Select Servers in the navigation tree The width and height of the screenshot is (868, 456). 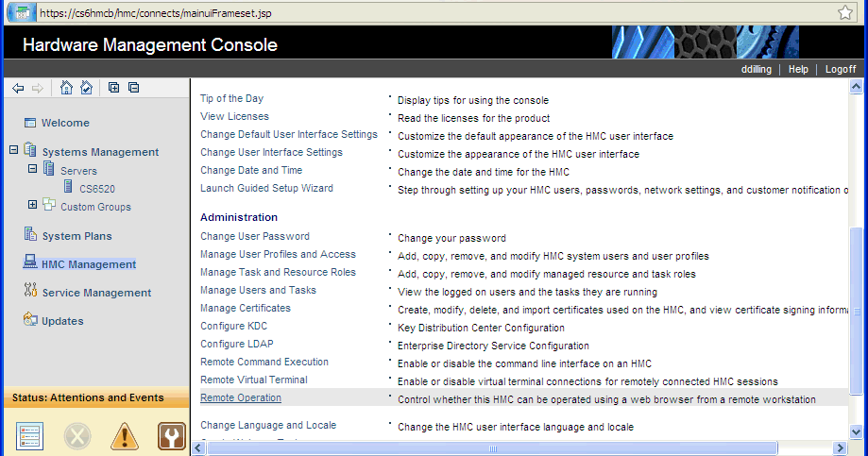coord(78,171)
